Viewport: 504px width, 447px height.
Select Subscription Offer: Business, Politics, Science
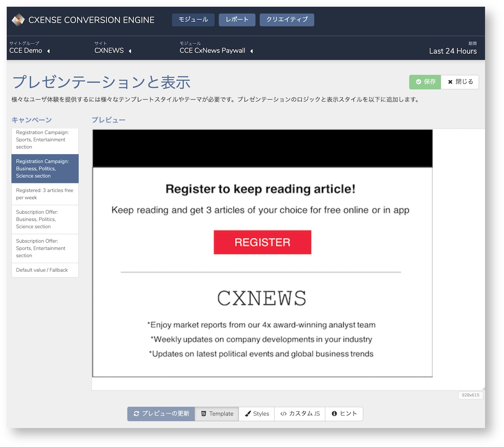[x=45, y=219]
